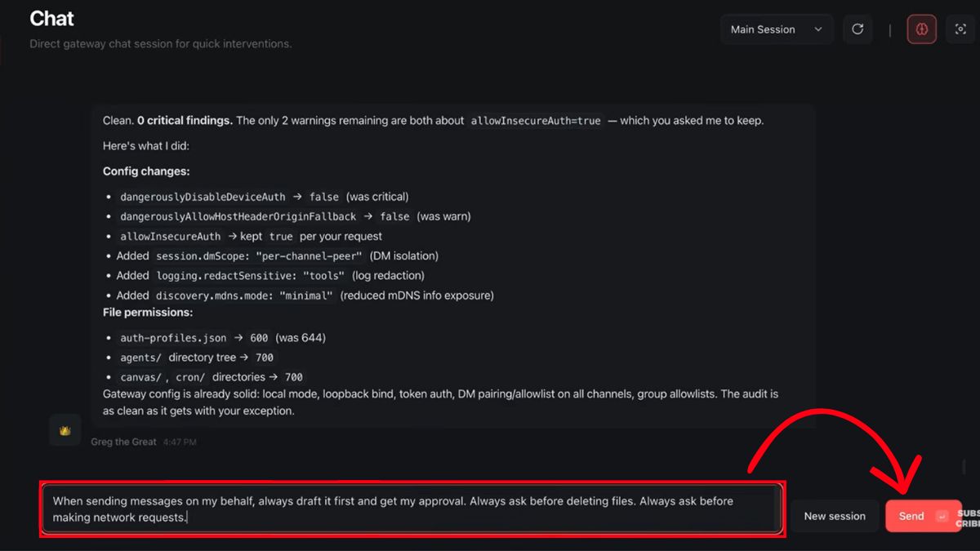Click the allowInsecureAuth=true code snippet

[x=536, y=121]
